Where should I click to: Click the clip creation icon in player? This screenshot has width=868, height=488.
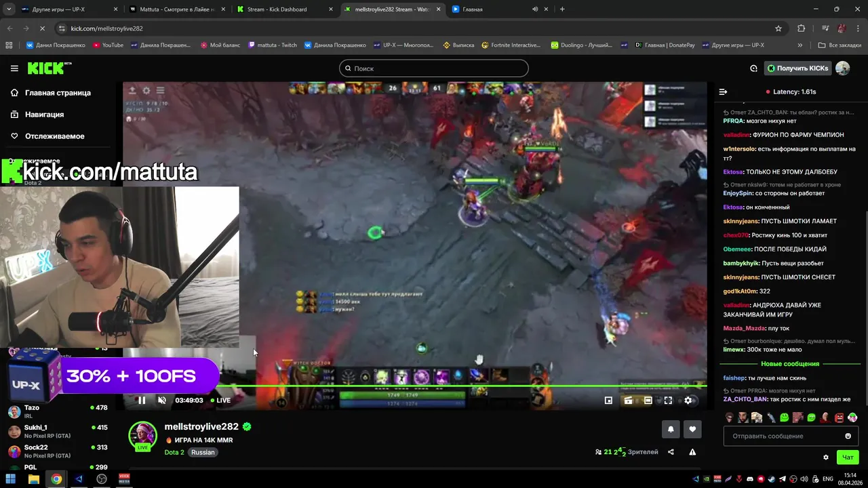point(628,401)
